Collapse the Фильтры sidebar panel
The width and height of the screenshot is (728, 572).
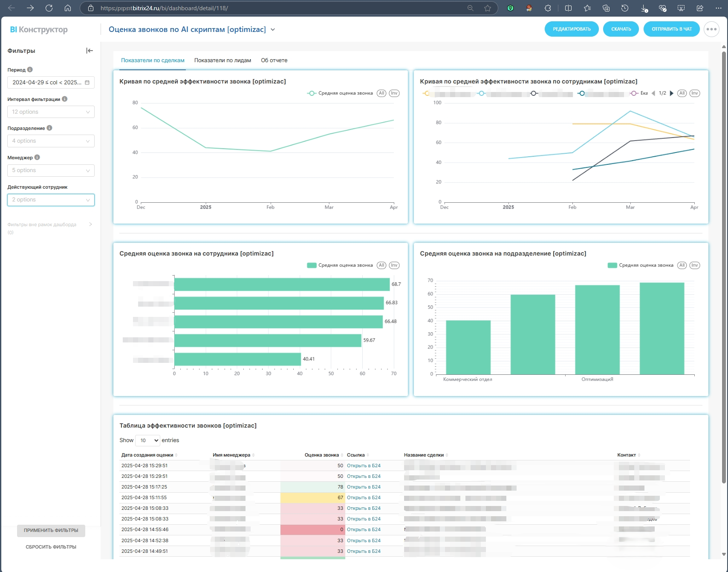[90, 51]
